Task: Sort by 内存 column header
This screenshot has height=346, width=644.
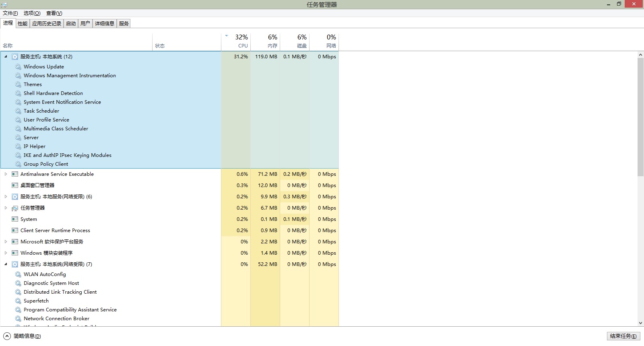Action: click(265, 41)
